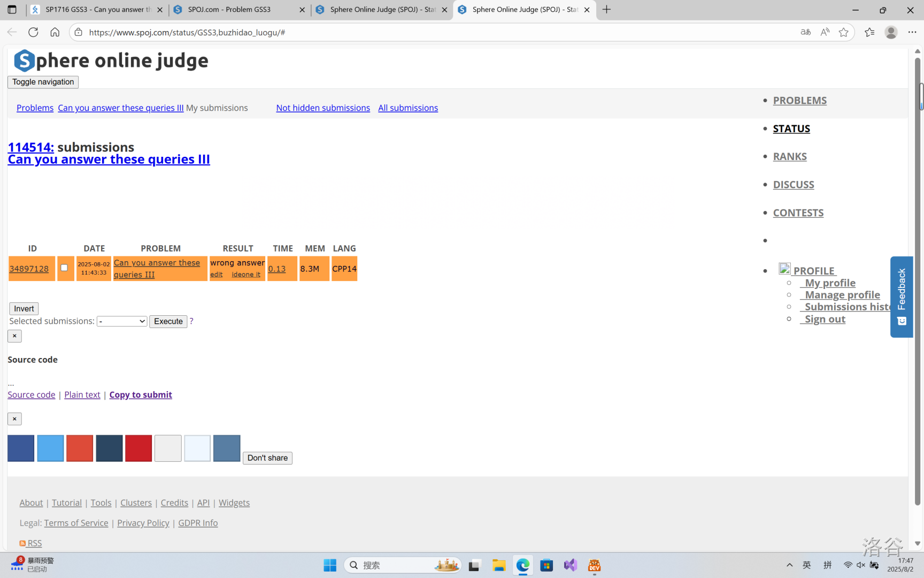Viewport: 924px width, 578px height.
Task: Click the browser back arrow icon
Action: point(12,32)
